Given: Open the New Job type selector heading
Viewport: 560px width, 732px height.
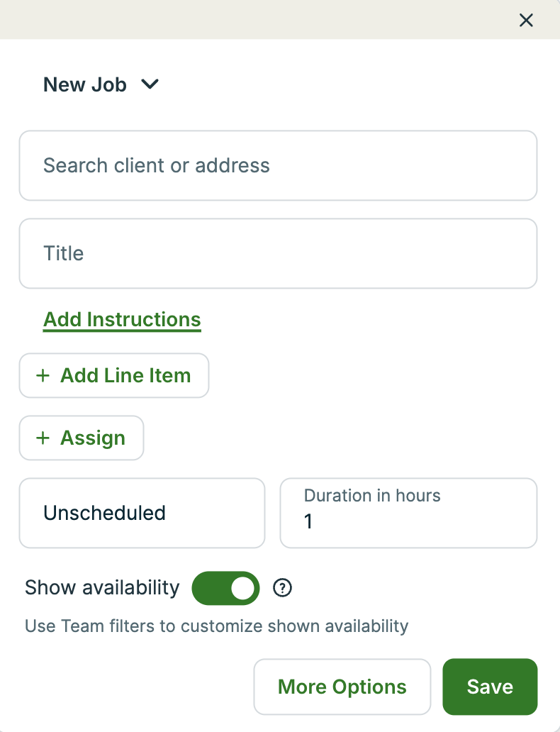Looking at the screenshot, I should coord(85,85).
